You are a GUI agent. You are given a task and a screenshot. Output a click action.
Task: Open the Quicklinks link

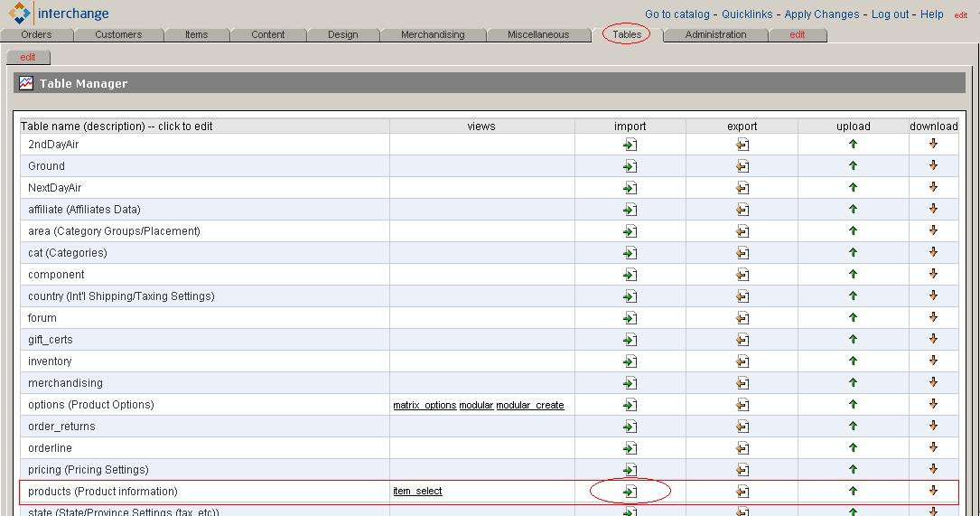pyautogui.click(x=747, y=14)
